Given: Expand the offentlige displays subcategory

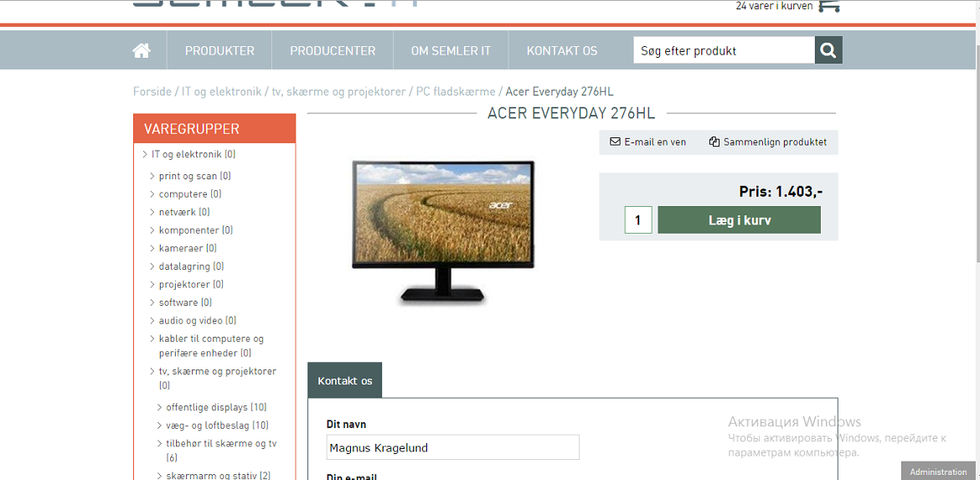Looking at the screenshot, I should (160, 407).
